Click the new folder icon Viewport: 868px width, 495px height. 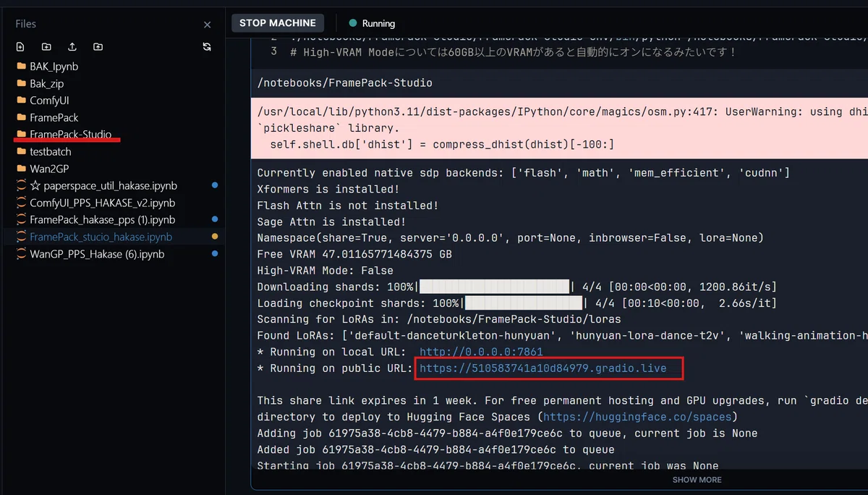point(46,47)
